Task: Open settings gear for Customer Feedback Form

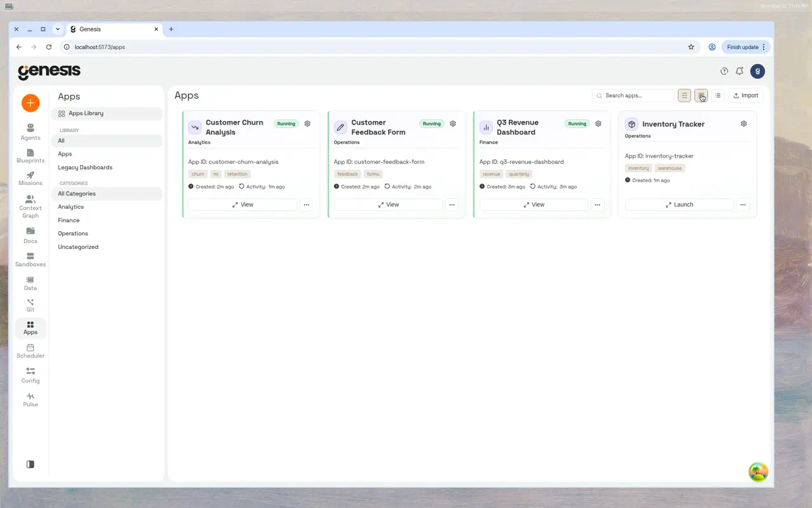Action: (x=453, y=124)
